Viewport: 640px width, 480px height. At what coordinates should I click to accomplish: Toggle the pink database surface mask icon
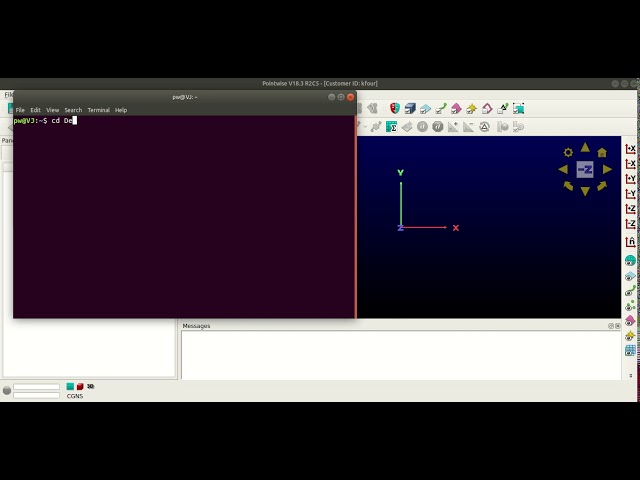(x=456, y=109)
